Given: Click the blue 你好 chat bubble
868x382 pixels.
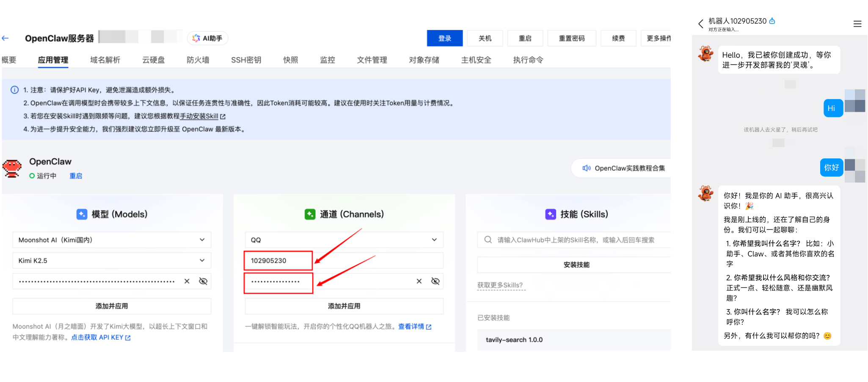Looking at the screenshot, I should tap(831, 168).
